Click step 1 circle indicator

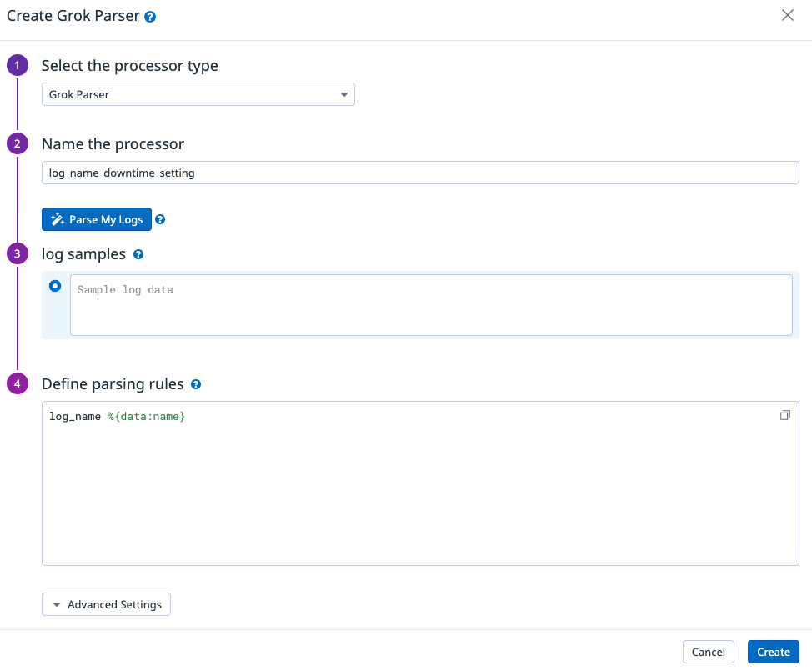pyautogui.click(x=18, y=65)
